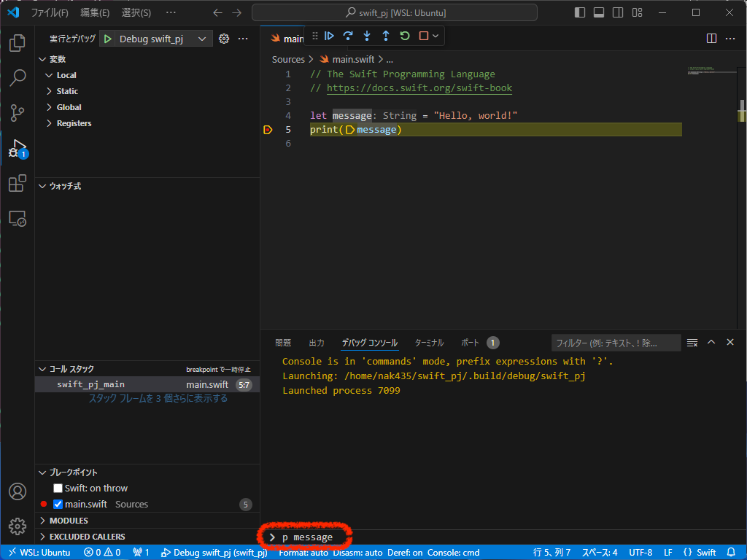This screenshot has height=560, width=747.
Task: Continue debugging from the debug toolbar
Action: tap(329, 36)
